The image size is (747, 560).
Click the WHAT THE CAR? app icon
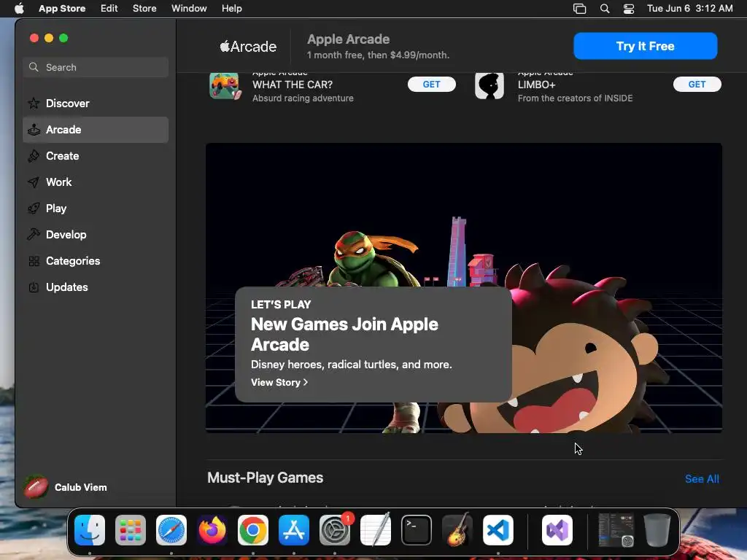225,86
